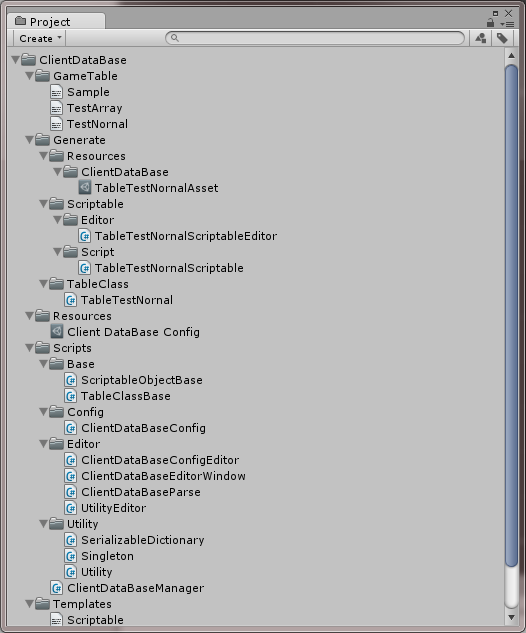Click the search by type icon

click(480, 38)
